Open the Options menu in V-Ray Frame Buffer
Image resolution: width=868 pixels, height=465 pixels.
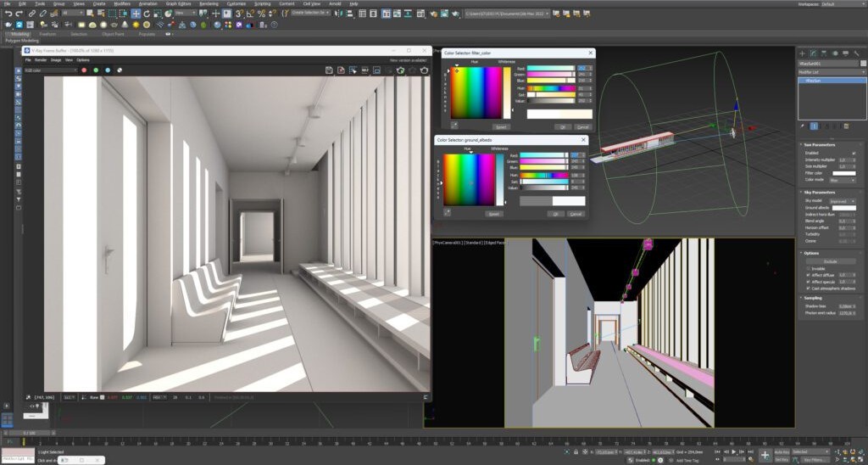83,60
